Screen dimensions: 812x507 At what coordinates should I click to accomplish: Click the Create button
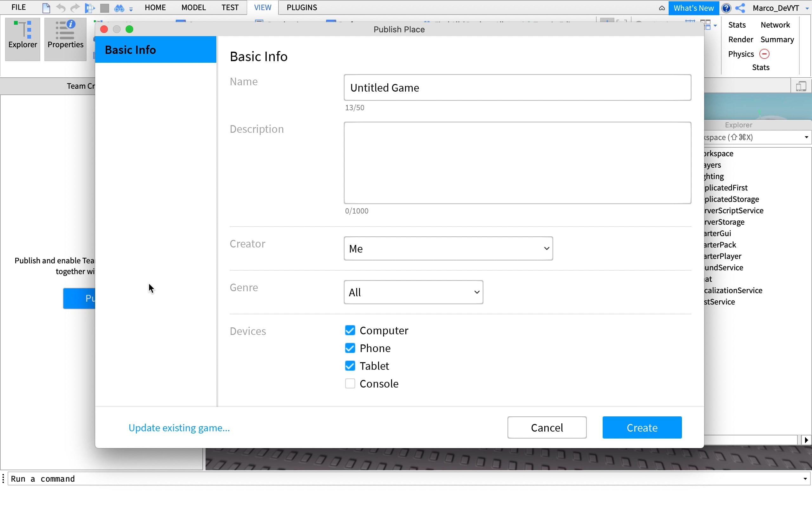pyautogui.click(x=642, y=427)
